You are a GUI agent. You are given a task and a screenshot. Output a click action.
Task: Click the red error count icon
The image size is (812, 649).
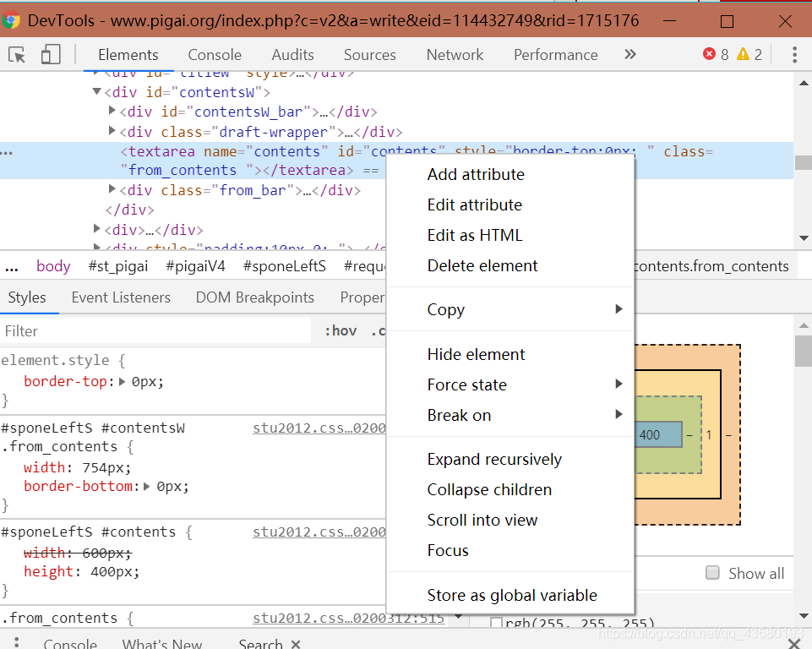coord(709,54)
